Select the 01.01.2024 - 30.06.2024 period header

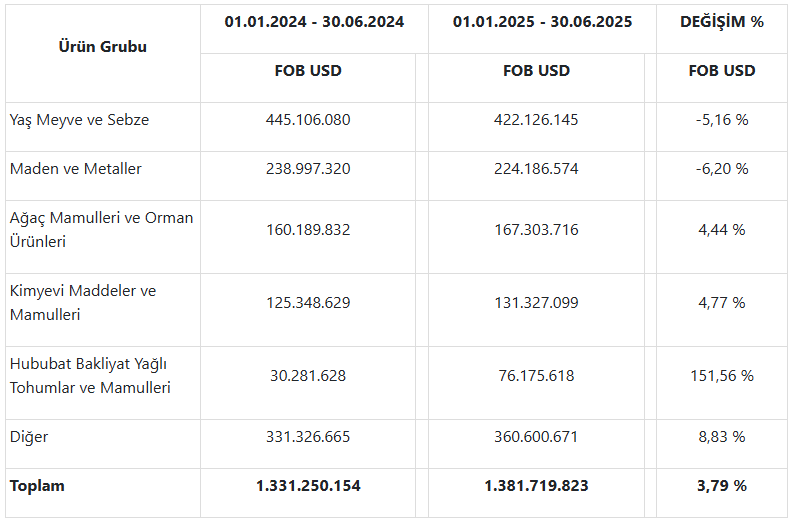point(314,21)
